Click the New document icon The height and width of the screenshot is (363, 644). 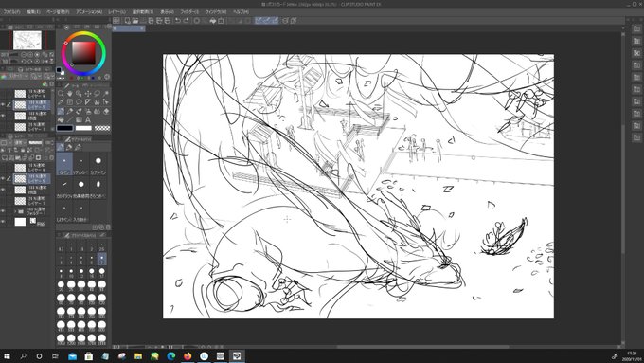click(127, 21)
